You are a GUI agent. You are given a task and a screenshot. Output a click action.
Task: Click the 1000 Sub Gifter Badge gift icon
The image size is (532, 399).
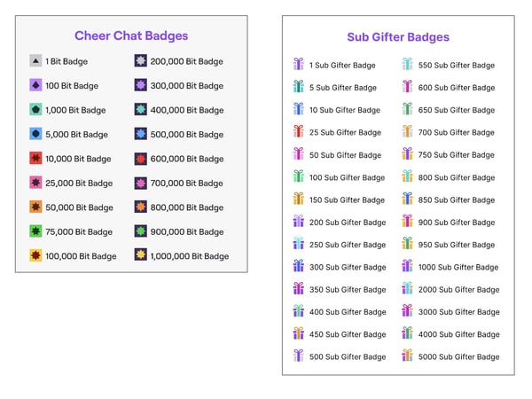click(407, 267)
